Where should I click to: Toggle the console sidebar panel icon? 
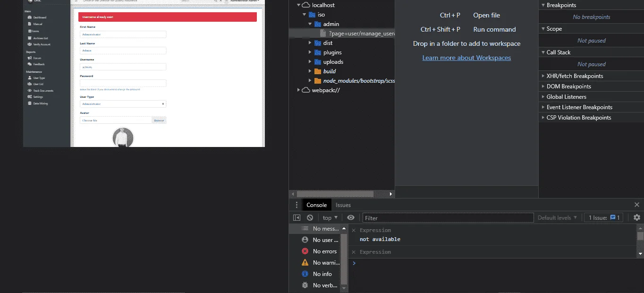coord(297,218)
